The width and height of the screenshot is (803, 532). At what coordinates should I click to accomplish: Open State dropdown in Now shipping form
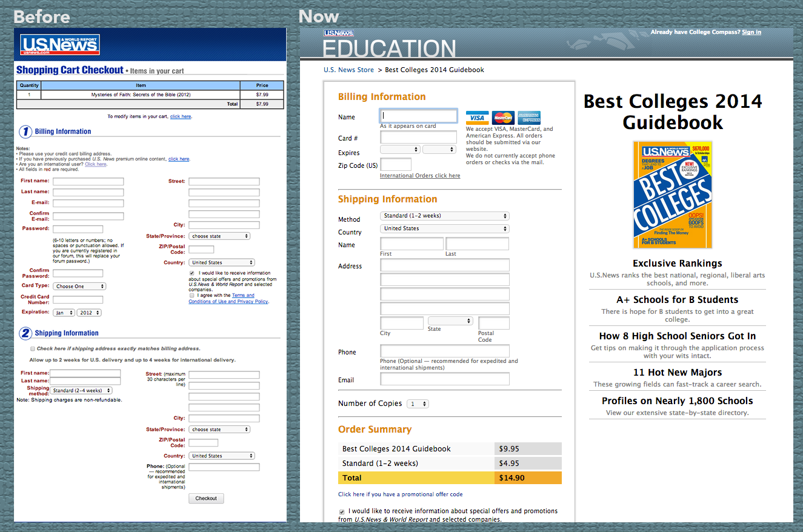coord(450,321)
